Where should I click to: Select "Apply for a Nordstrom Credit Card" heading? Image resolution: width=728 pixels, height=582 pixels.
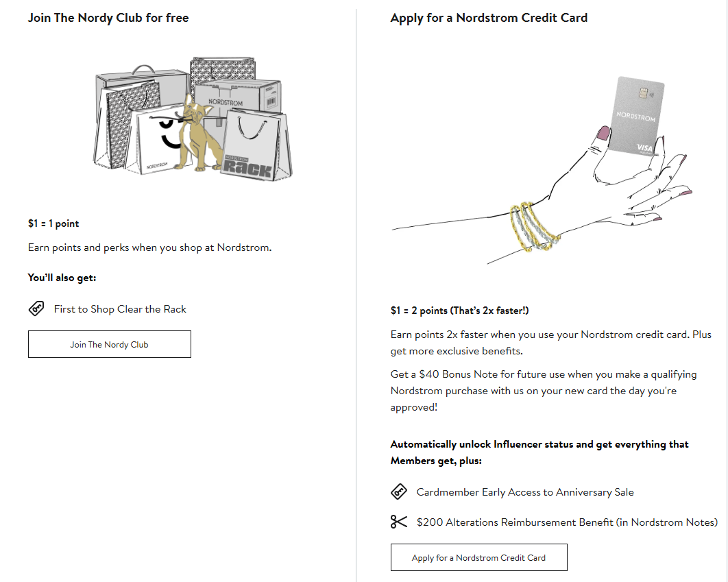tap(489, 18)
